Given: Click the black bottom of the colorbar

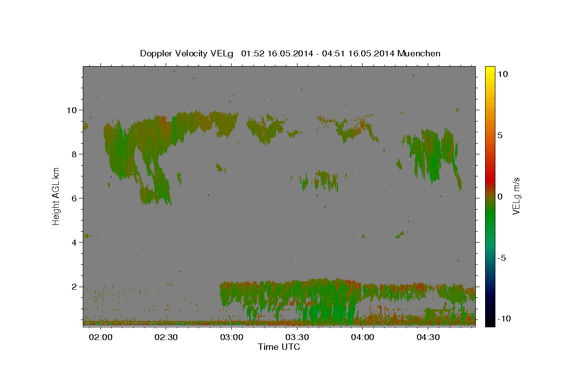Looking at the screenshot, I should point(490,321).
